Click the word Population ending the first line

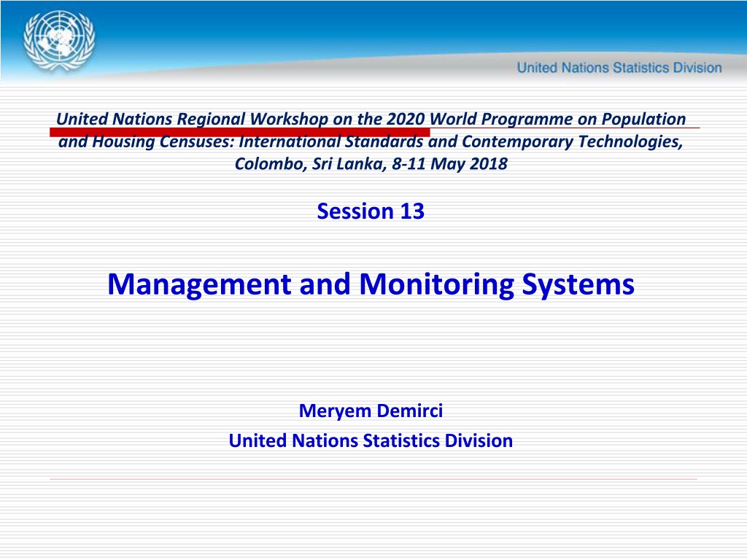[643, 119]
